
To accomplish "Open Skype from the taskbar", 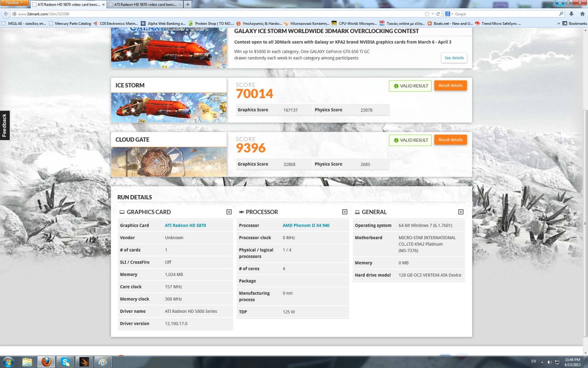I will coord(65,362).
